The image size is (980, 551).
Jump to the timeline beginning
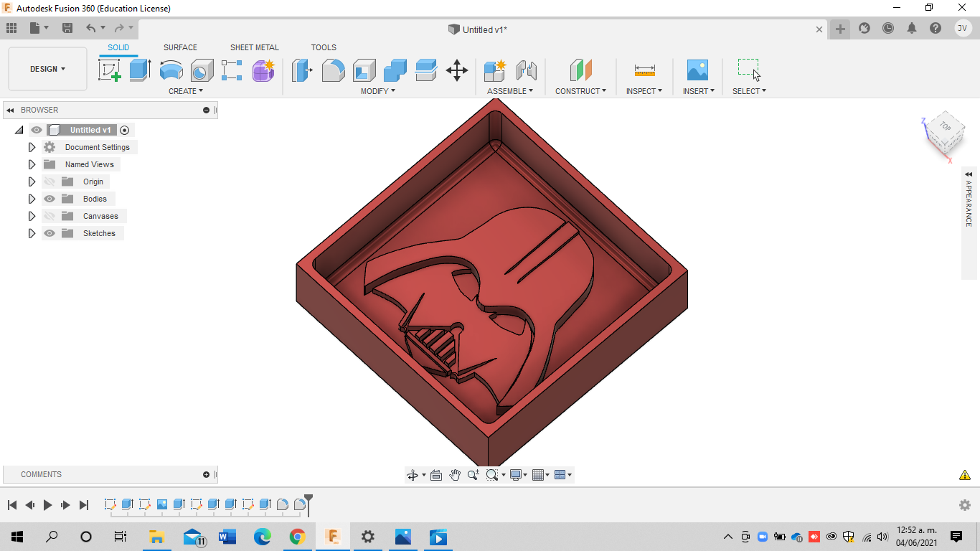click(x=12, y=505)
